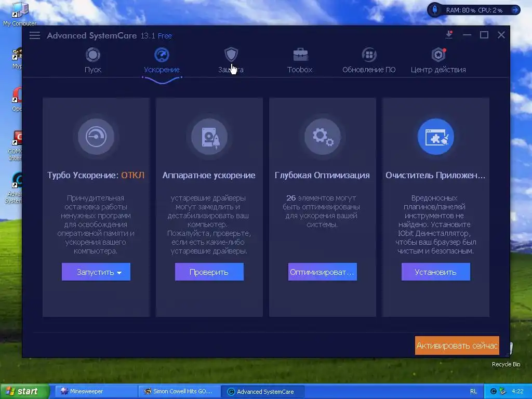Click the Очиститель Приложений title
Screen dimensions: 532x399
435,175
